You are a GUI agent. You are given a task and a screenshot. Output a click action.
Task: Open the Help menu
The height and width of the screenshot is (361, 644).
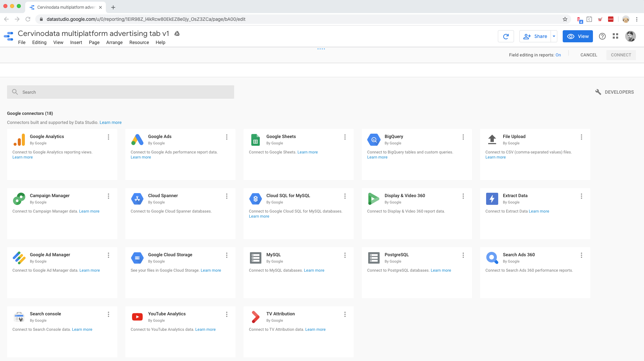[x=161, y=42]
